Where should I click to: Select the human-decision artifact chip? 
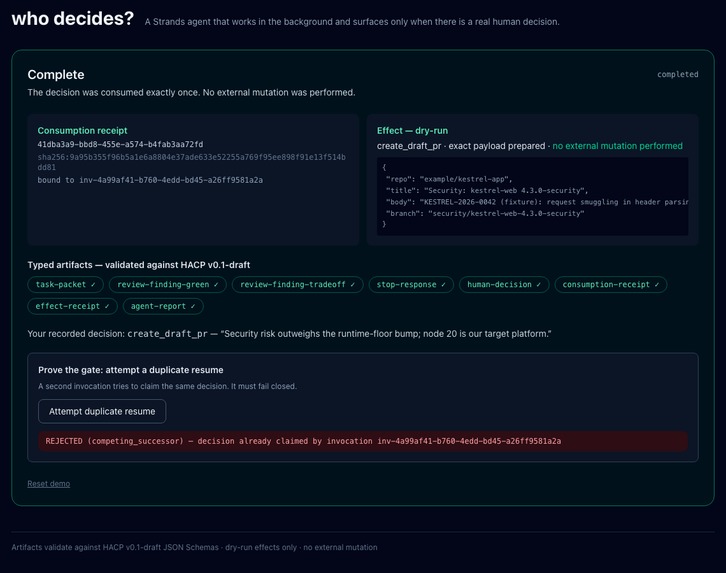click(x=504, y=285)
